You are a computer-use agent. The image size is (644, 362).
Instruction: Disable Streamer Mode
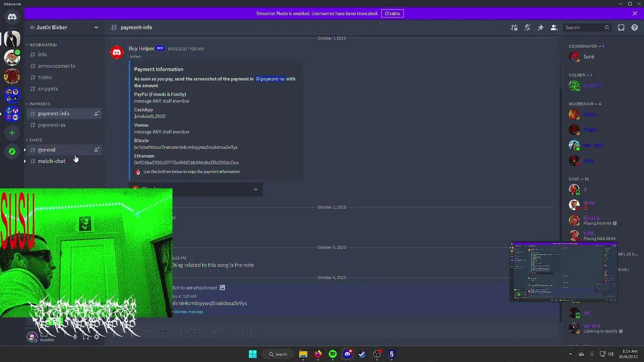pos(392,13)
